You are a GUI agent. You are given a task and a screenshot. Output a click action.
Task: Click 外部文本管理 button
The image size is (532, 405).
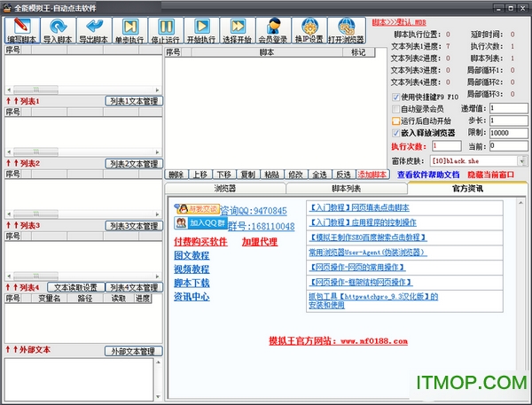[x=133, y=351]
